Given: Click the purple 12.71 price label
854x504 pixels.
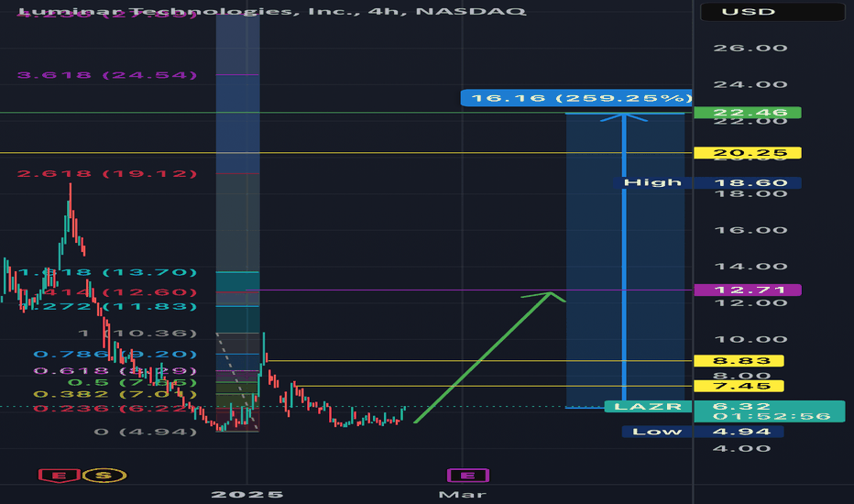Looking at the screenshot, I should coord(748,290).
